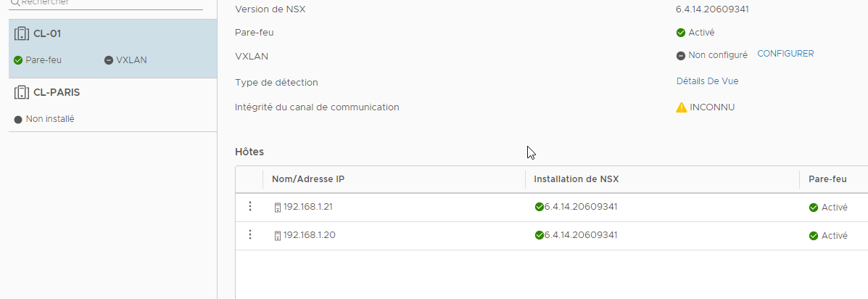This screenshot has height=299, width=868.
Task: Select the CL-01 cluster entry
Action: point(113,49)
